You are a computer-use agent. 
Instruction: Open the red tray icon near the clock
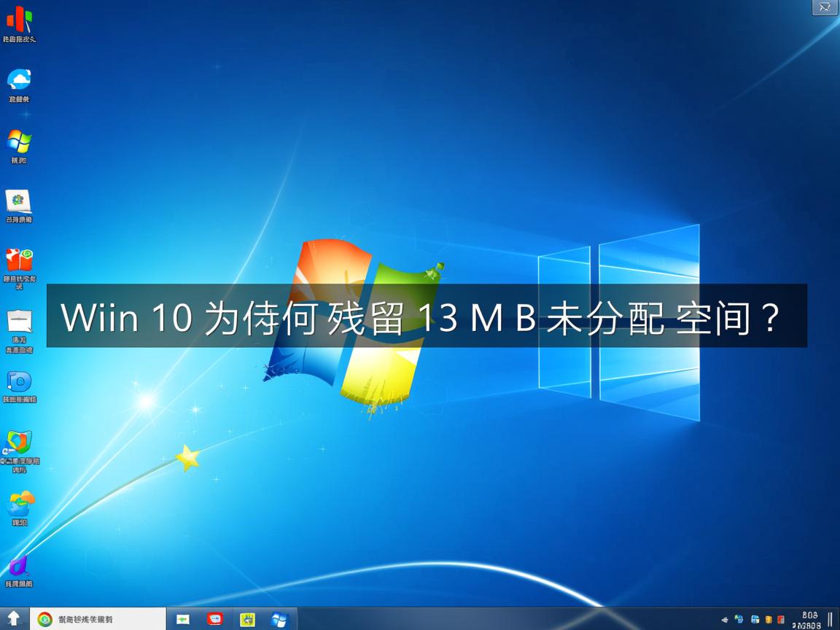[x=782, y=619]
